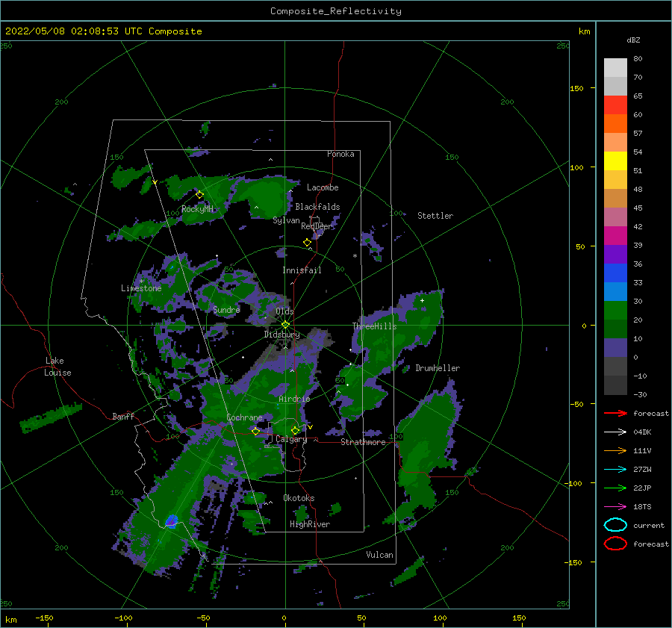This screenshot has width=672, height=628.
Task: Click the magenta 39 dBZ color swatch
Action: point(615,236)
